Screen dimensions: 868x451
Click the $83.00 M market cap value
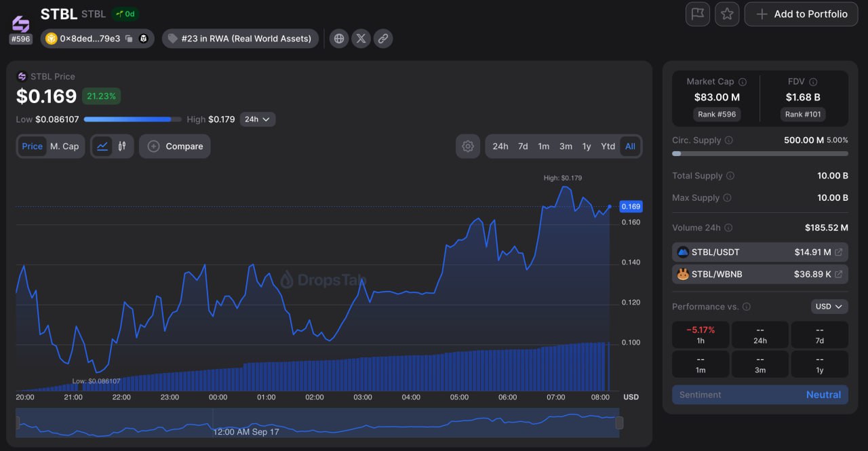(x=717, y=97)
